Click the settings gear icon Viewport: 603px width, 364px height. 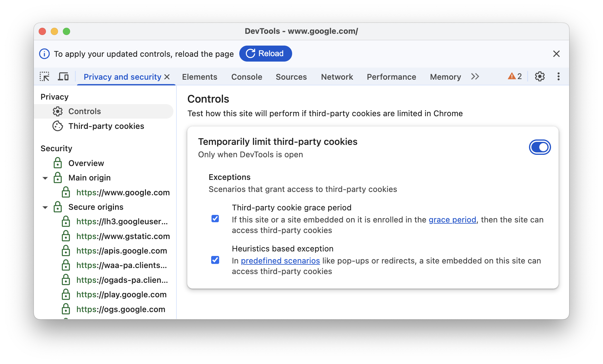point(539,77)
